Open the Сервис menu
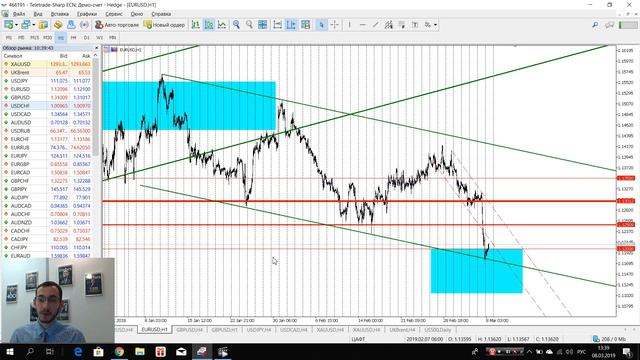640x360 pixels. [114, 14]
